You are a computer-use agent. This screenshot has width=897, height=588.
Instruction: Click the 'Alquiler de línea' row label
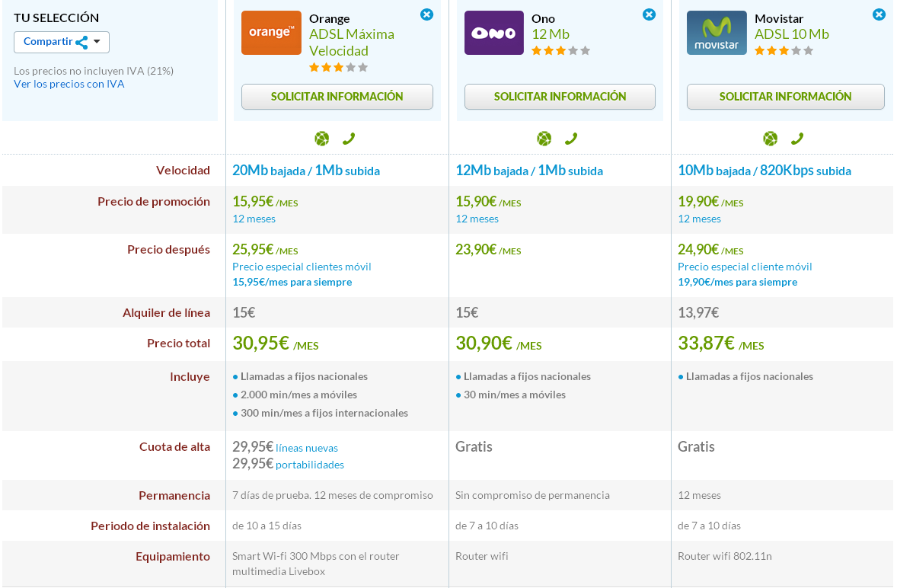coord(167,313)
